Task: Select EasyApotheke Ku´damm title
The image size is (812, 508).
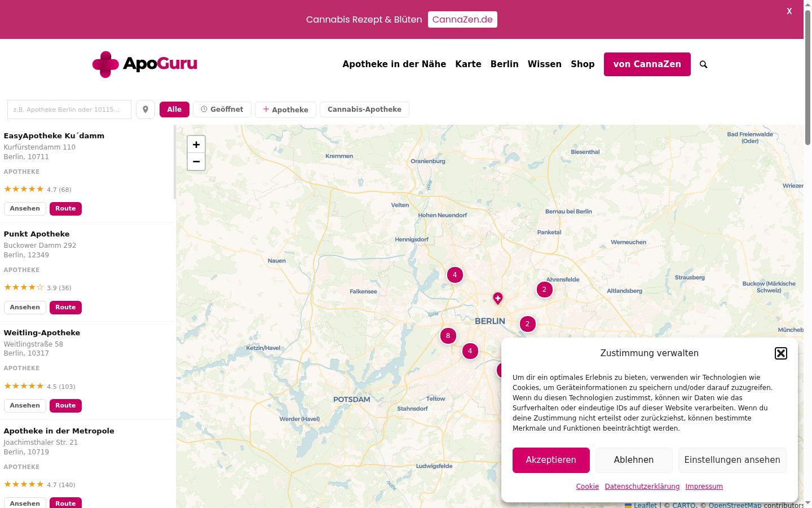Action: [54, 136]
